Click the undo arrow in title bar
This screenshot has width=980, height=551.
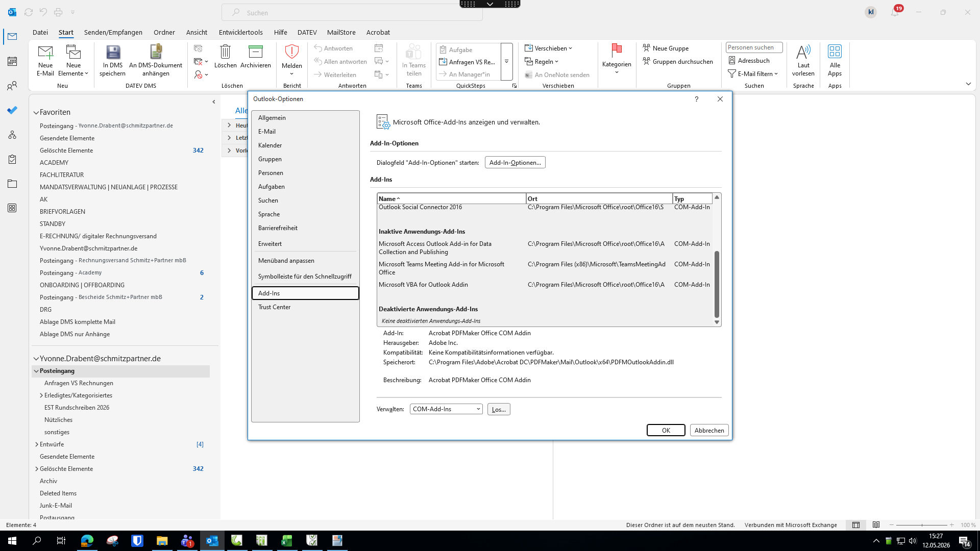point(43,12)
